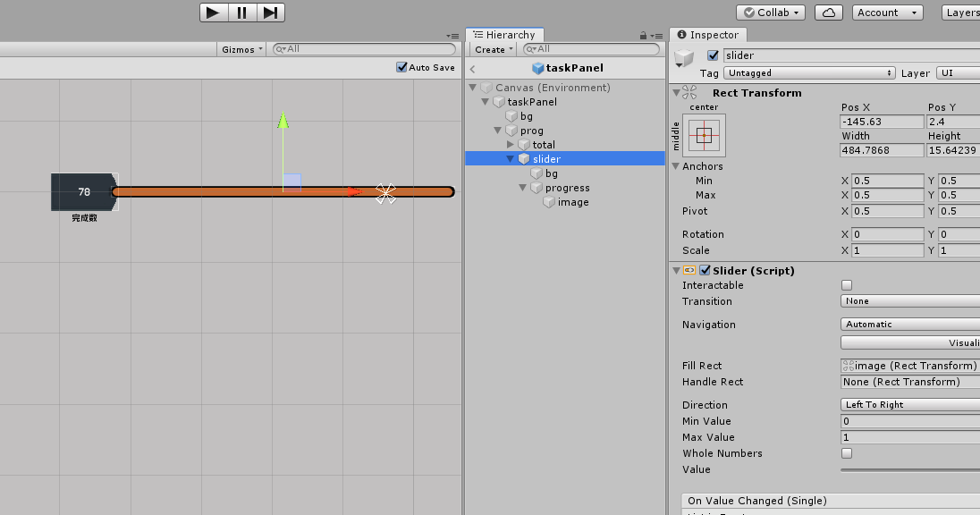The image size is (980, 515).
Task: Open the Account dropdown
Action: (x=888, y=13)
